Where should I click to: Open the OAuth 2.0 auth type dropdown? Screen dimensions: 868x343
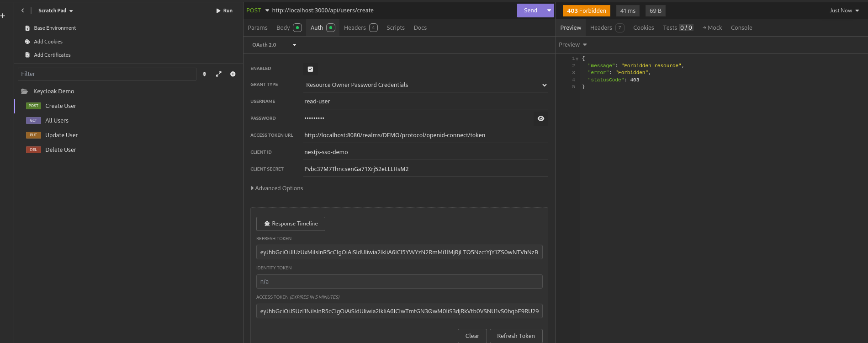[274, 45]
